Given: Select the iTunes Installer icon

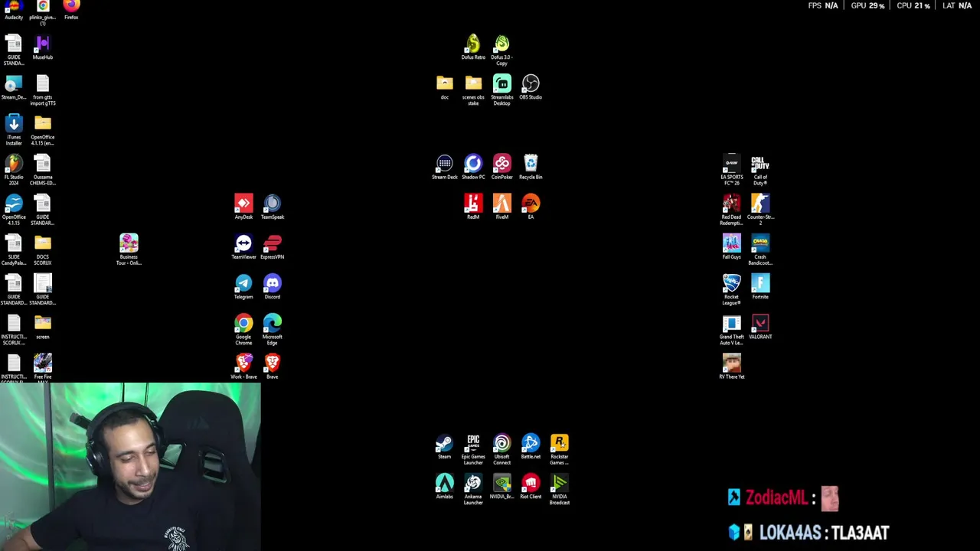Looking at the screenshot, I should point(14,129).
